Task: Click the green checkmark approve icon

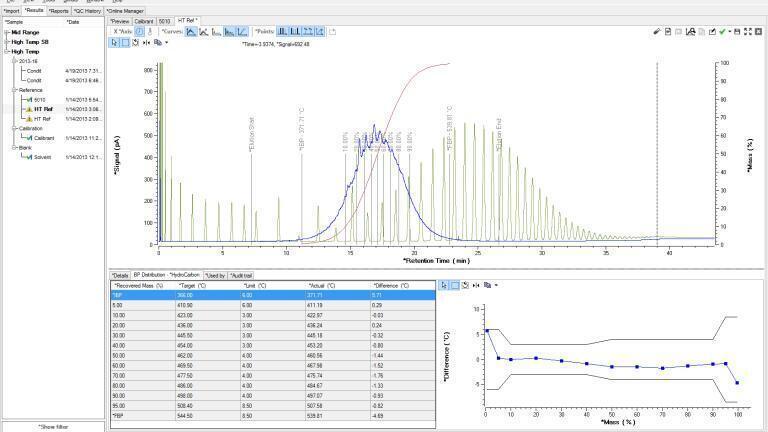Action: pos(722,31)
